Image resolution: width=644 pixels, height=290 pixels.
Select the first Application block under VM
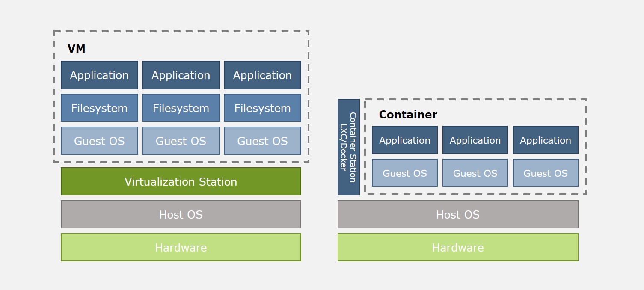coord(99,75)
